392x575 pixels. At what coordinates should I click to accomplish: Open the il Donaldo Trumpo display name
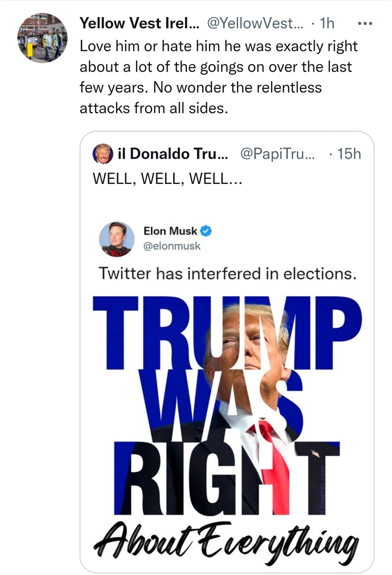[x=173, y=154]
